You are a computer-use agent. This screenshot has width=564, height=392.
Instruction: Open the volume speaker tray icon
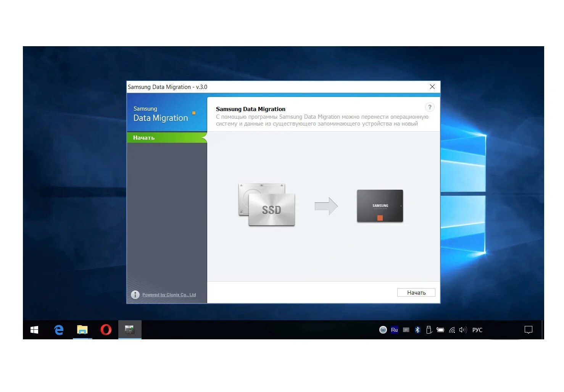pyautogui.click(x=463, y=330)
